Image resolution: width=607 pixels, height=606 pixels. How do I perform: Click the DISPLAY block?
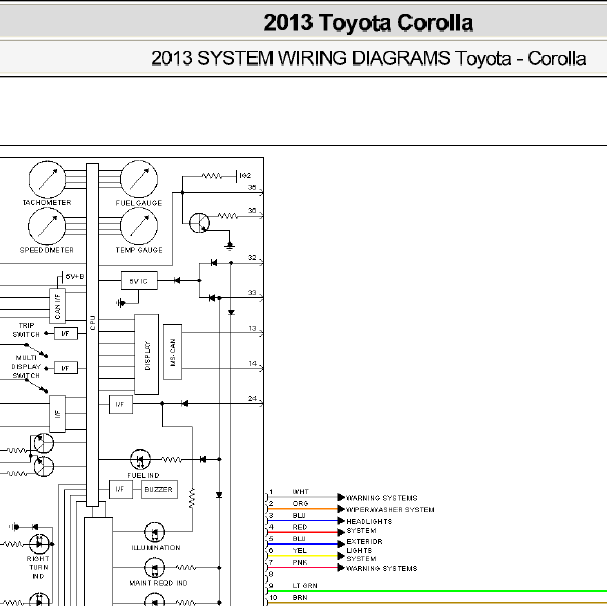[x=146, y=354]
